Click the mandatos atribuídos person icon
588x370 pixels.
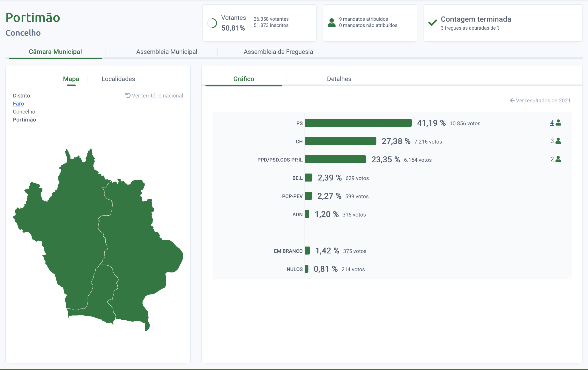[331, 23]
